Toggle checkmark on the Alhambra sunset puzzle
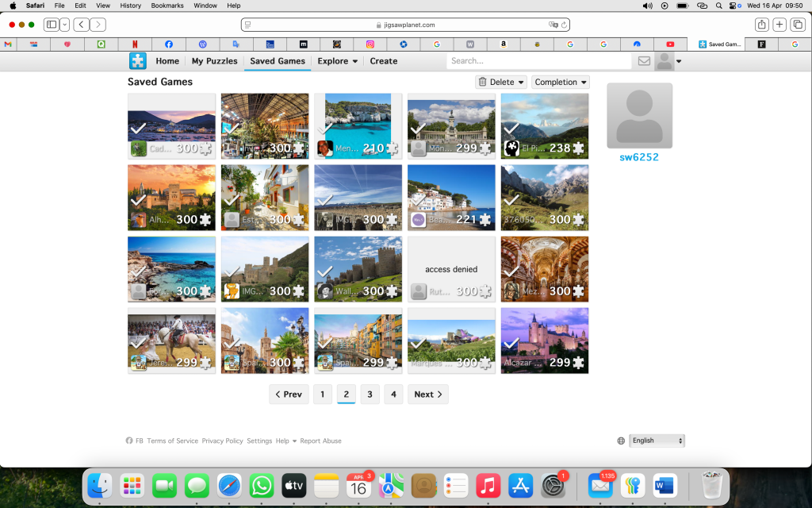 point(138,201)
